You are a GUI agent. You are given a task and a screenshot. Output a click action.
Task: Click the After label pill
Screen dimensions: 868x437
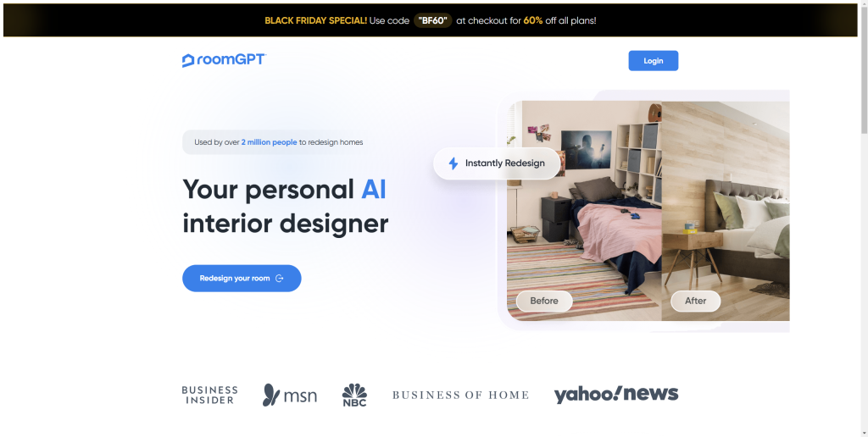(x=695, y=301)
